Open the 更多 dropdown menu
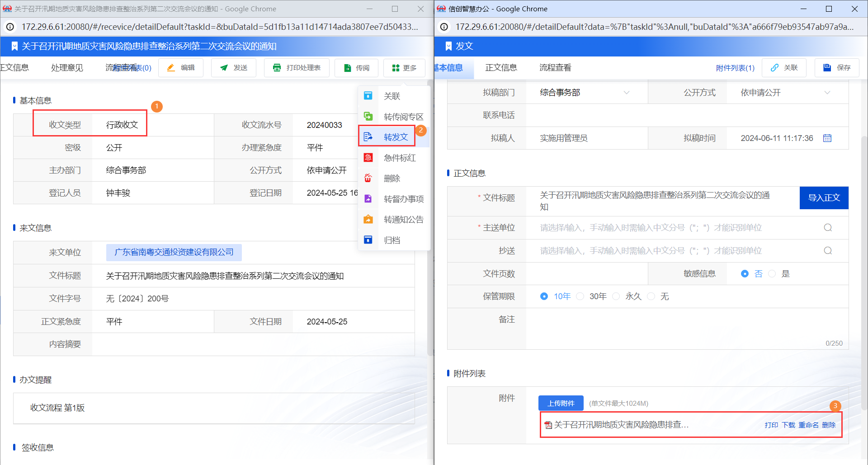The image size is (868, 465). (404, 68)
